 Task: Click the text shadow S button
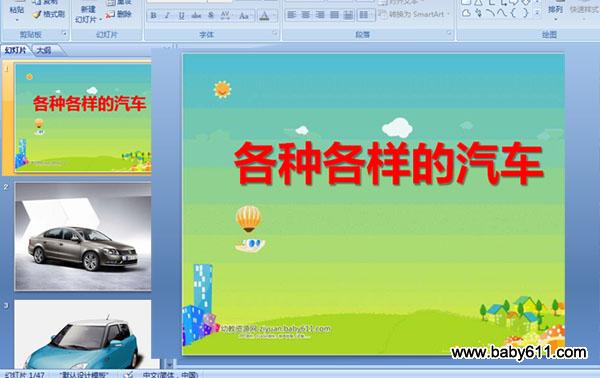pos(211,16)
